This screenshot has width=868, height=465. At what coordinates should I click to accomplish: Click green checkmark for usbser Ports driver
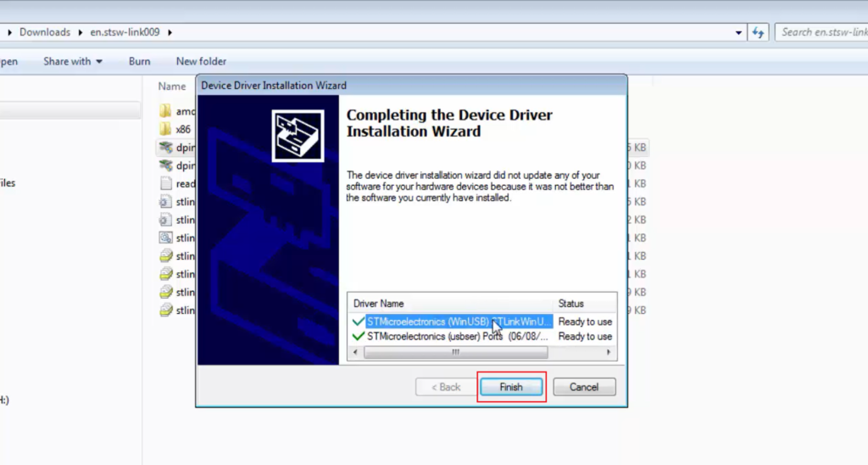[359, 336]
